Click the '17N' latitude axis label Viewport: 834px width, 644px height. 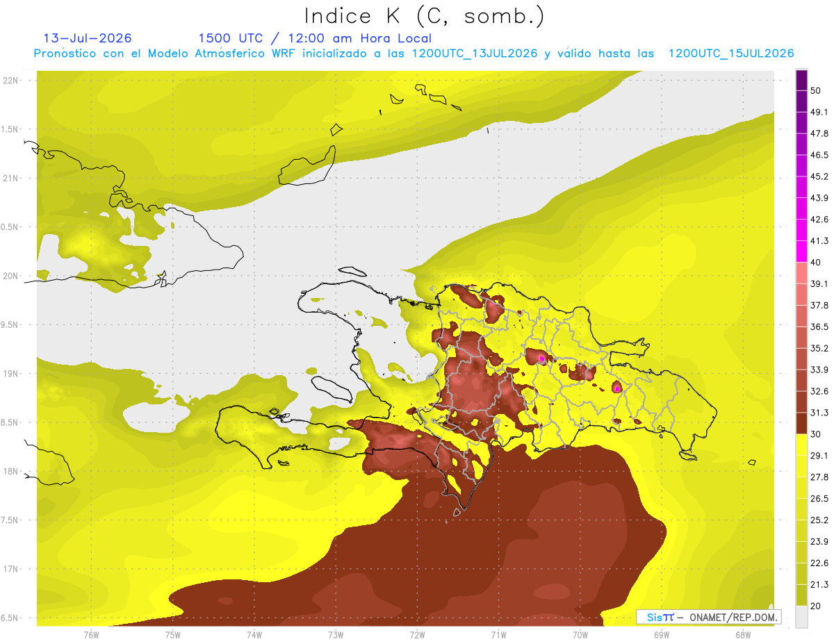click(x=12, y=570)
